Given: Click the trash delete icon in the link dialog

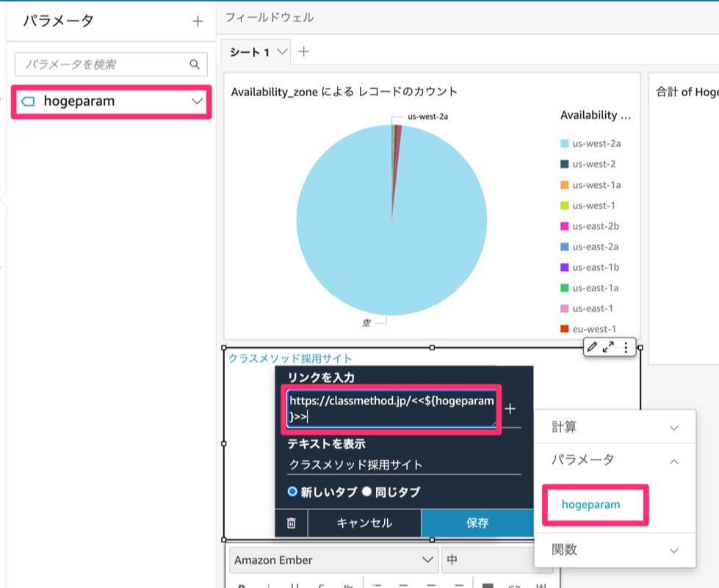Looking at the screenshot, I should 291,523.
